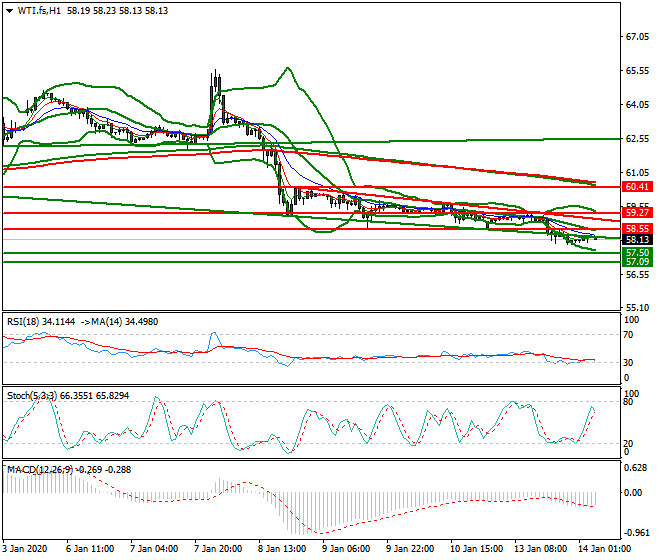660x560 pixels.
Task: Click the 3 Jan 2020 date label
Action: tap(24, 549)
